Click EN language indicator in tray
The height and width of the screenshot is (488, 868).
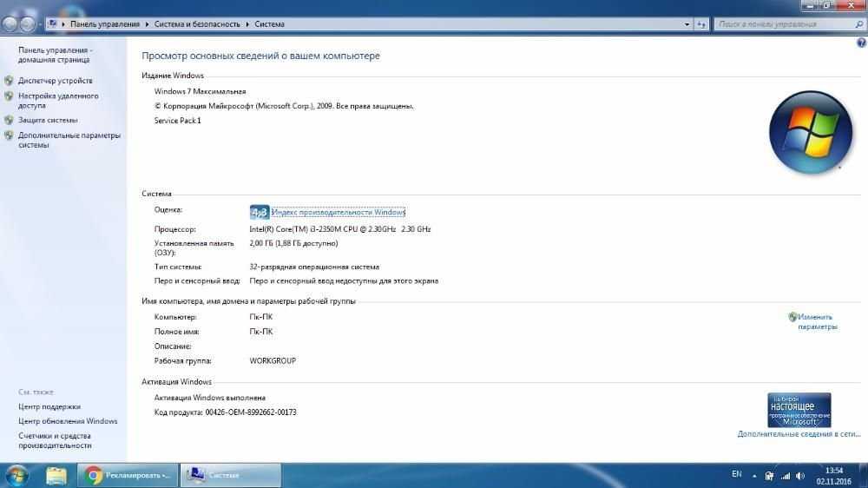(736, 474)
